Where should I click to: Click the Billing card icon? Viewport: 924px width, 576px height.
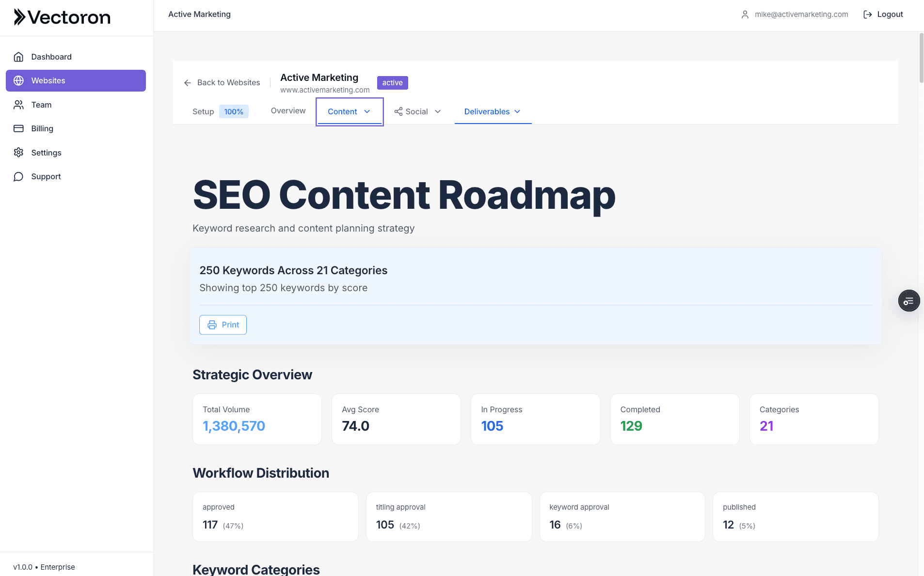pos(18,128)
